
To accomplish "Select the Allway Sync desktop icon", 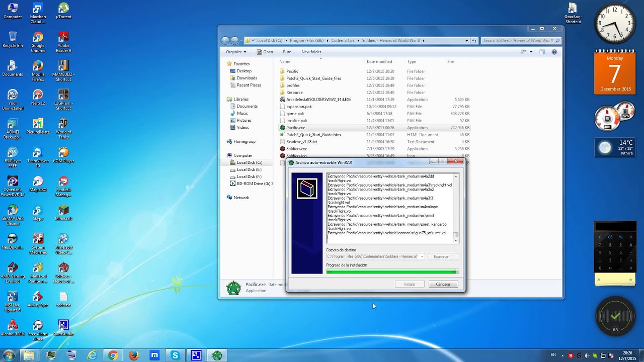I will point(38,300).
